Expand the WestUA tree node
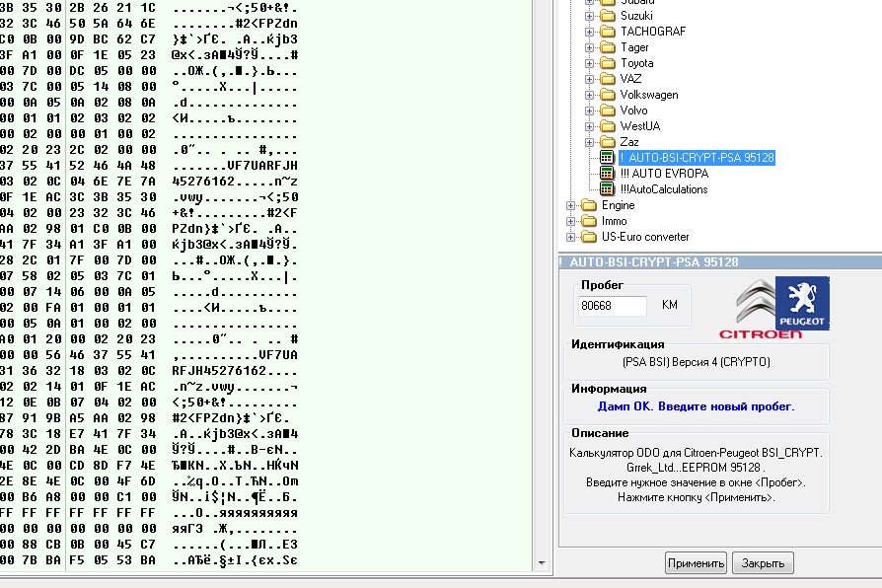The height and width of the screenshot is (588, 882). (589, 126)
